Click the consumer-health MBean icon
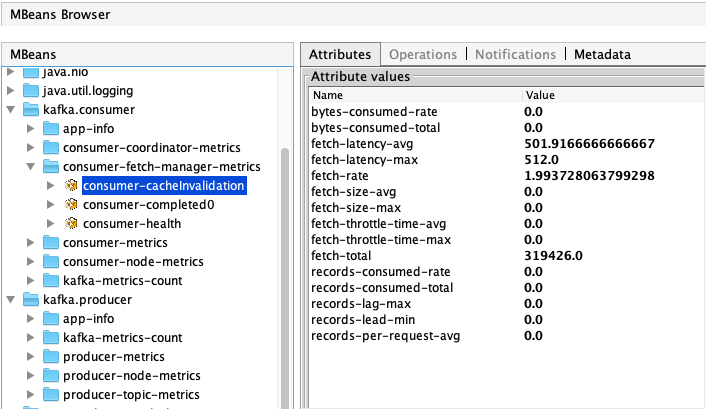 tap(71, 223)
